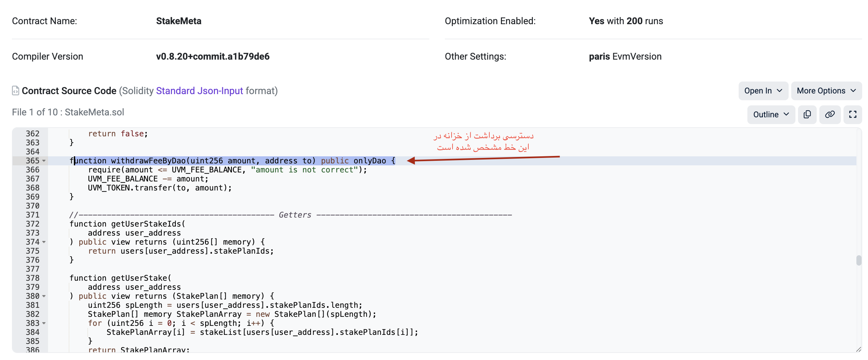Click the withdrawFeeByDao function name
The width and height of the screenshot is (868, 360).
coord(148,161)
